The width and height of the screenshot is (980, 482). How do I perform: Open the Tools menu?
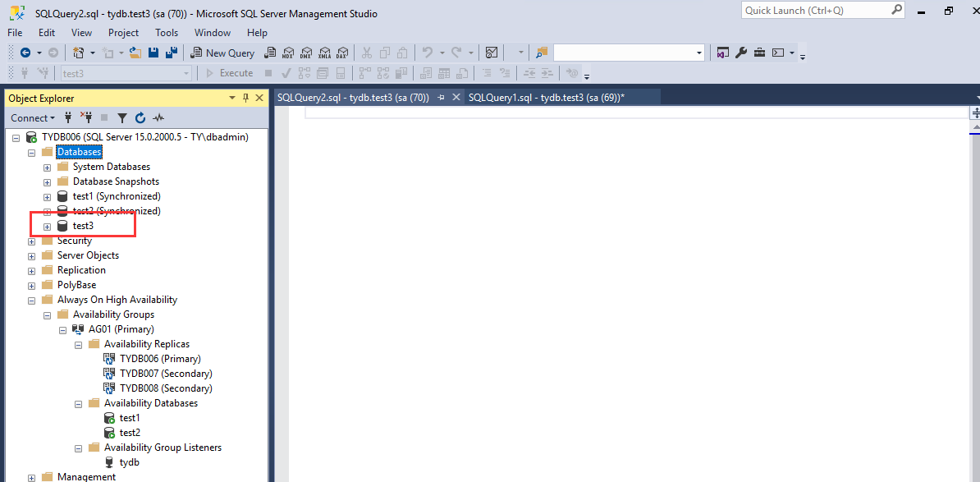pos(167,33)
